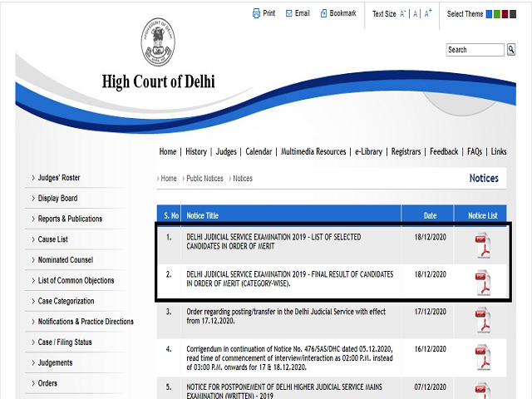Click the Bookmark text link
The width and height of the screenshot is (532, 399).
click(x=343, y=13)
